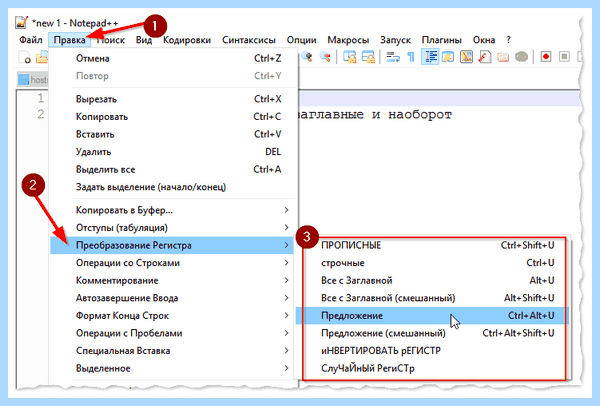Create a new document with toolbar icon
Image resolution: width=600 pixels, height=406 pixels.
(x=25, y=57)
